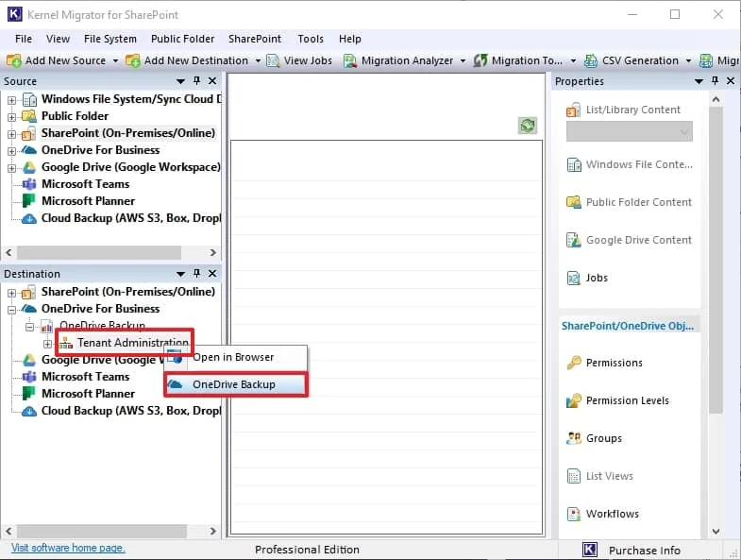The height and width of the screenshot is (560, 741).
Task: Open Windows File Content in Properties
Action: coord(629,164)
